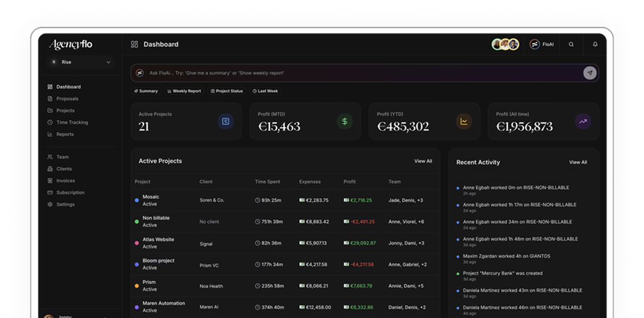Click the Profit (YTD) chart icon

[464, 122]
